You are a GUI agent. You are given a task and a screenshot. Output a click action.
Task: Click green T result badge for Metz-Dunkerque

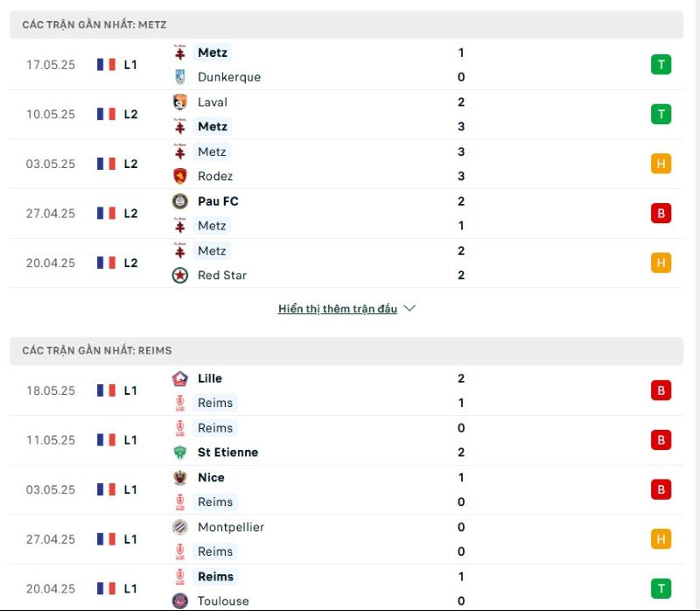[x=661, y=65]
